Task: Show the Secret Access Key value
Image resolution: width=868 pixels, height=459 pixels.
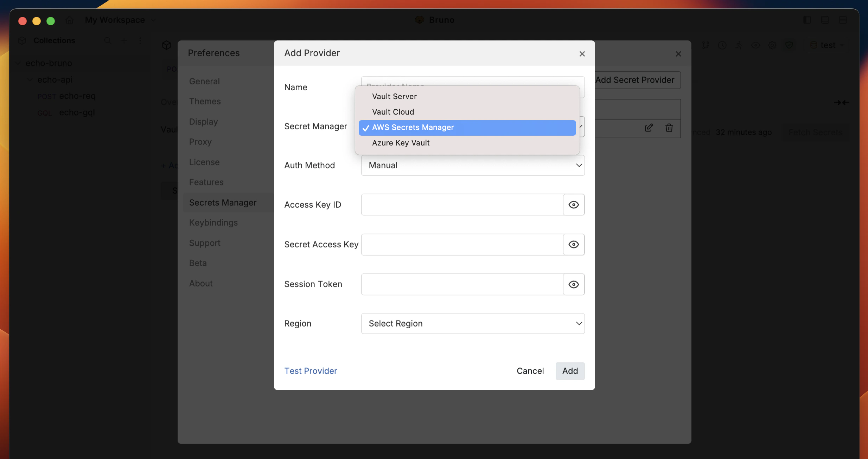Action: (573, 244)
